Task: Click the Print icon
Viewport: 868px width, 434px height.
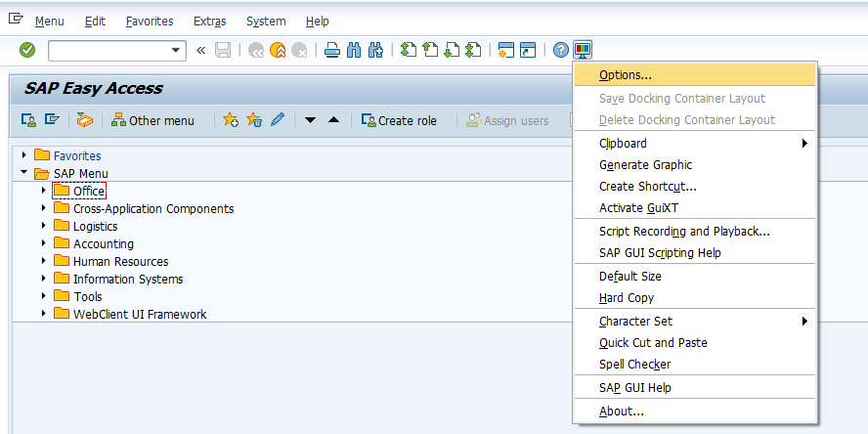Action: pos(332,51)
